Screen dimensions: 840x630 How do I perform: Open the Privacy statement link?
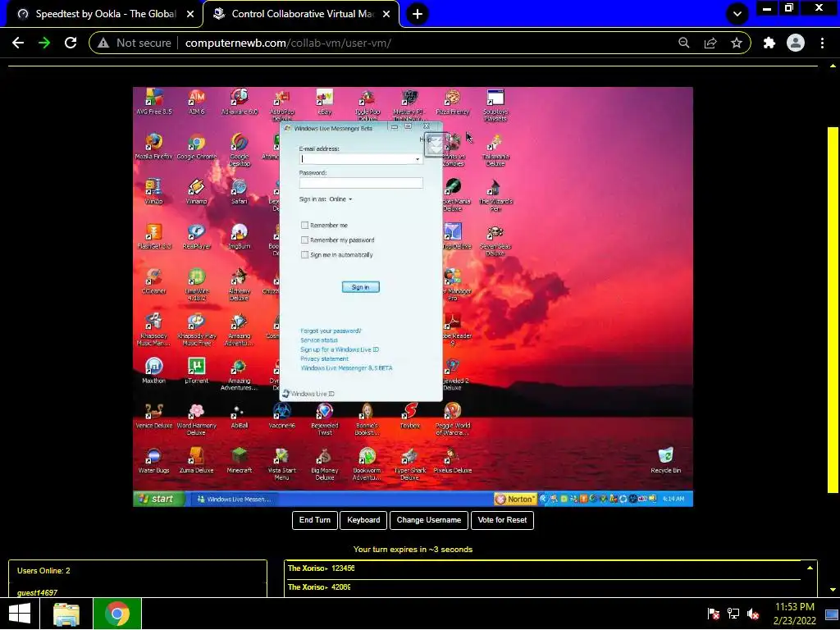coord(324,359)
